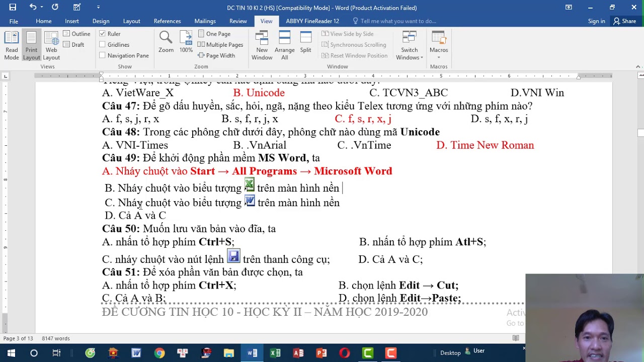Open Access from the taskbar
Viewport: 644px width, 362px height.
tap(298, 353)
